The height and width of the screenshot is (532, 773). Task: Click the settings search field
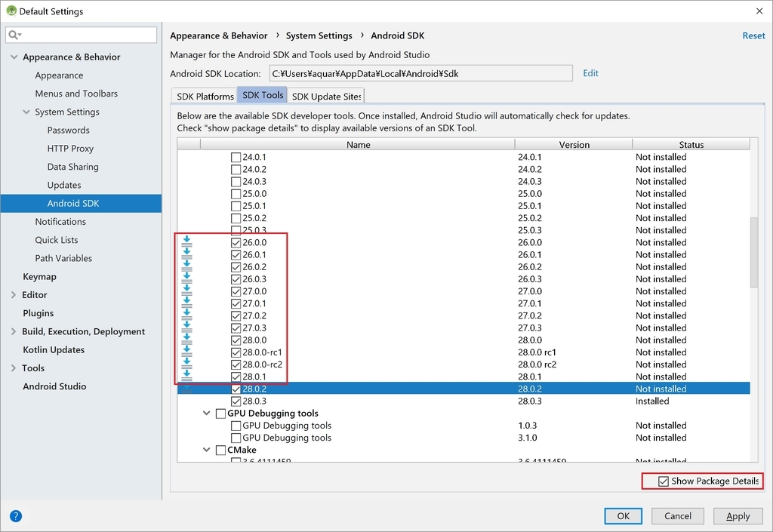point(82,35)
